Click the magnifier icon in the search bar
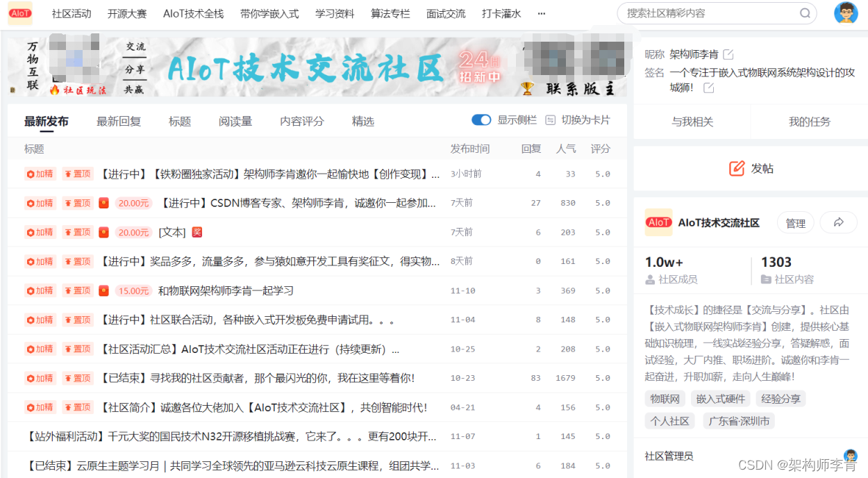868x478 pixels. (x=805, y=13)
